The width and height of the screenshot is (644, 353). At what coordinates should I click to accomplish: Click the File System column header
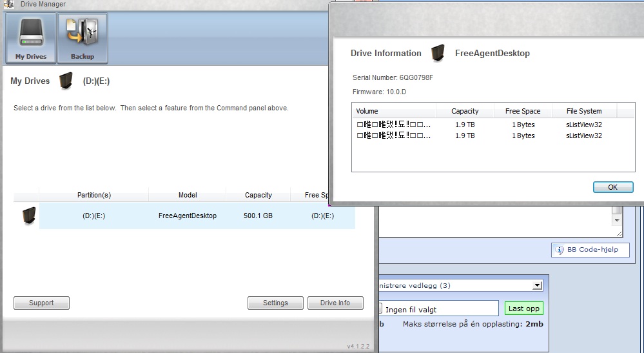[x=584, y=111]
